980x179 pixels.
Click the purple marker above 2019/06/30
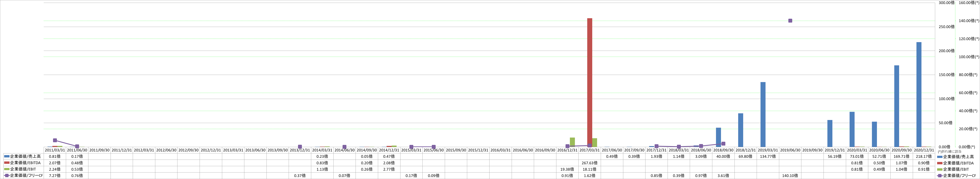point(790,21)
